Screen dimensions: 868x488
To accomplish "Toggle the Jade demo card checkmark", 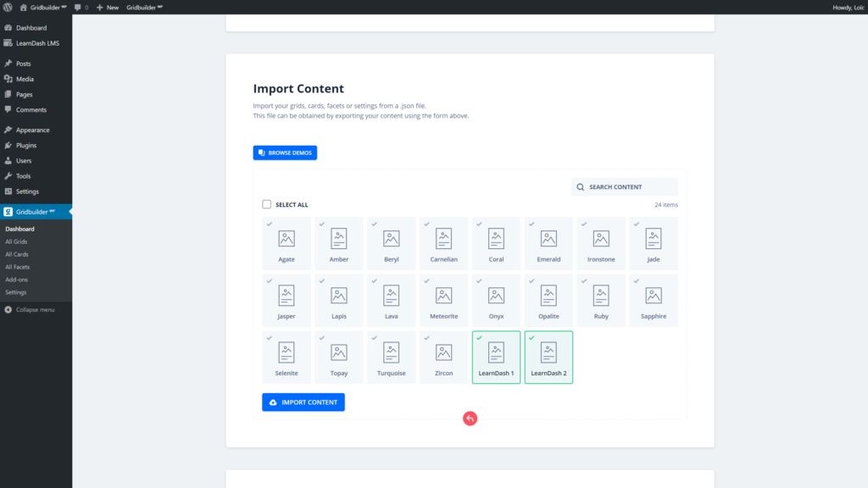I will [637, 224].
